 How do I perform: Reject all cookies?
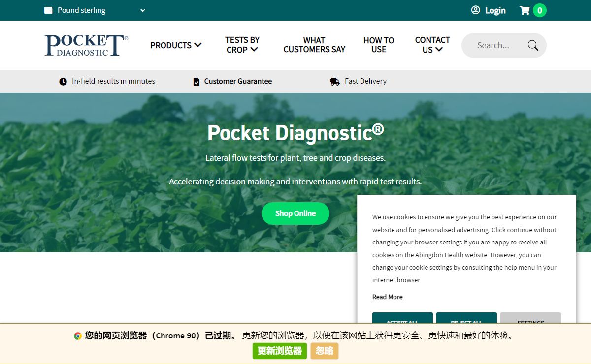[466, 318]
